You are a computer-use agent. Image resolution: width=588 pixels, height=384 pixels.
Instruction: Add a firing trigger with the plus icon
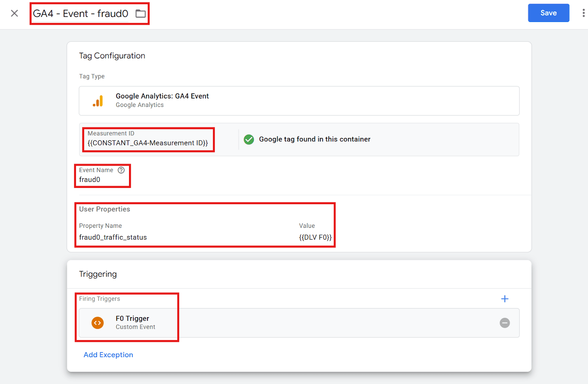point(505,299)
